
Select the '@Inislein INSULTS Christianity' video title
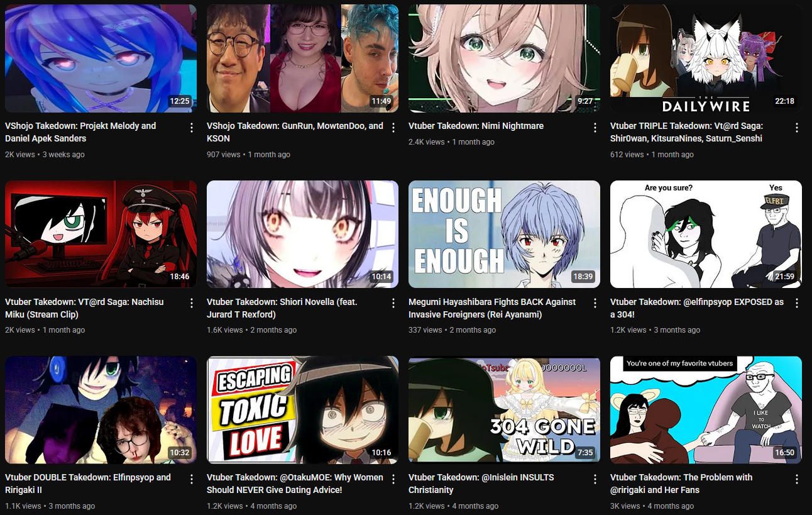[x=481, y=484]
